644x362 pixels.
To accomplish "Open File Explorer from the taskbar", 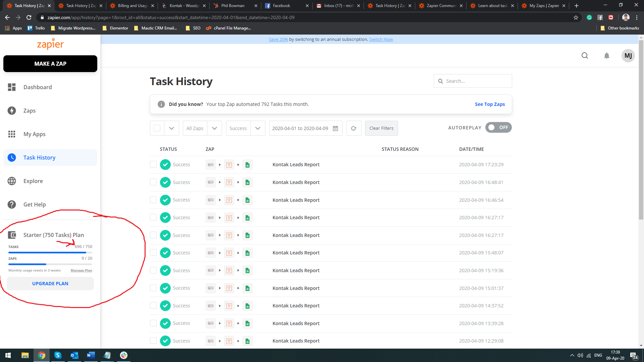I will [x=25, y=355].
